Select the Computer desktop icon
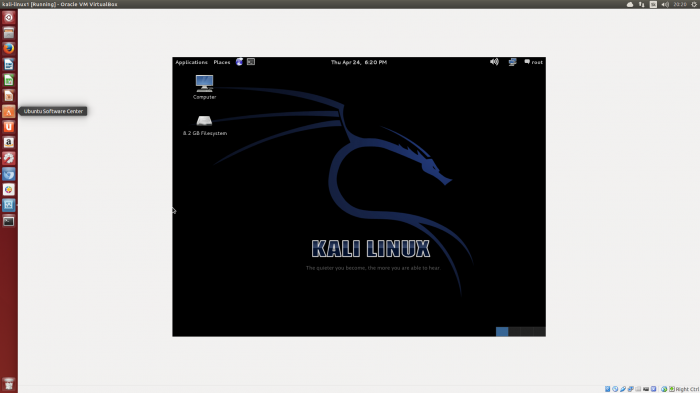Viewport: 700px width, 393px height. pos(204,87)
